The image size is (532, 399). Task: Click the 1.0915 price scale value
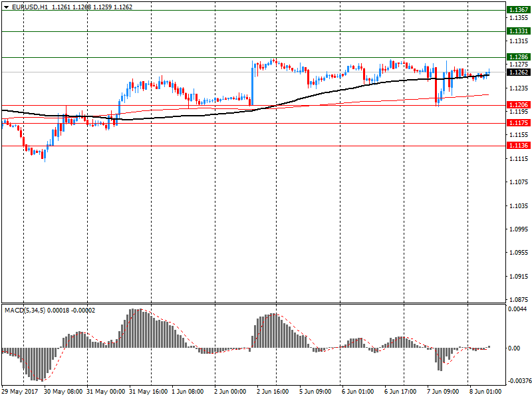pos(519,277)
